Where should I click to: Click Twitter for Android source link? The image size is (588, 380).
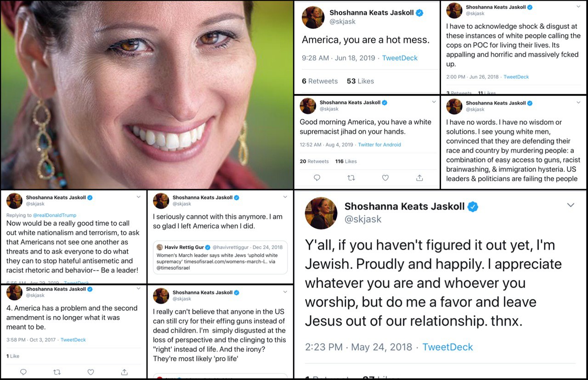point(379,145)
